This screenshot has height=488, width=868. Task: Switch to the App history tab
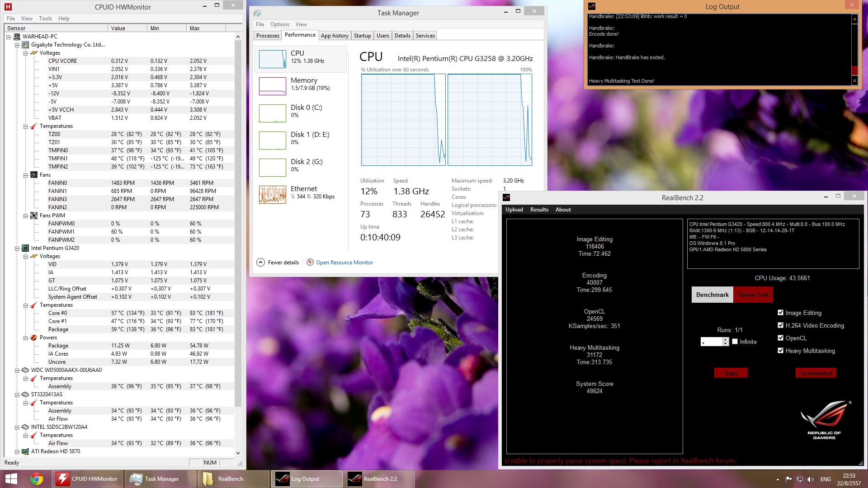(335, 36)
